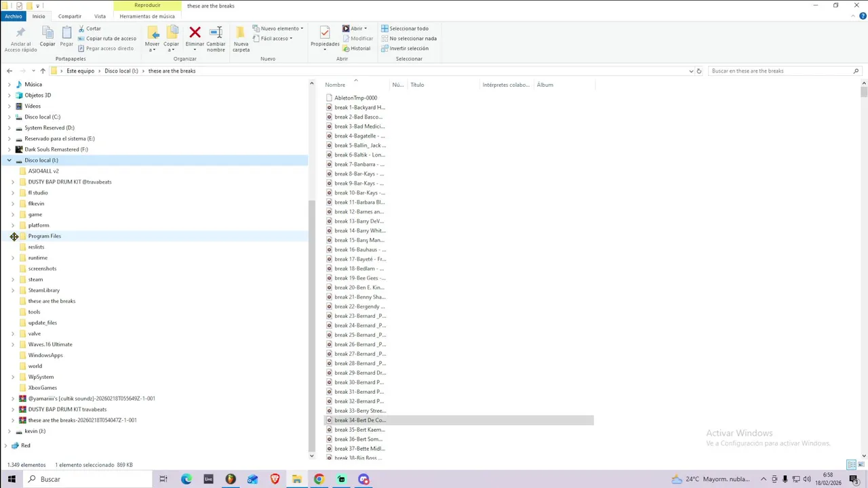Switch to the Compartir ribbon tab
This screenshot has height=488, width=868.
(70, 16)
